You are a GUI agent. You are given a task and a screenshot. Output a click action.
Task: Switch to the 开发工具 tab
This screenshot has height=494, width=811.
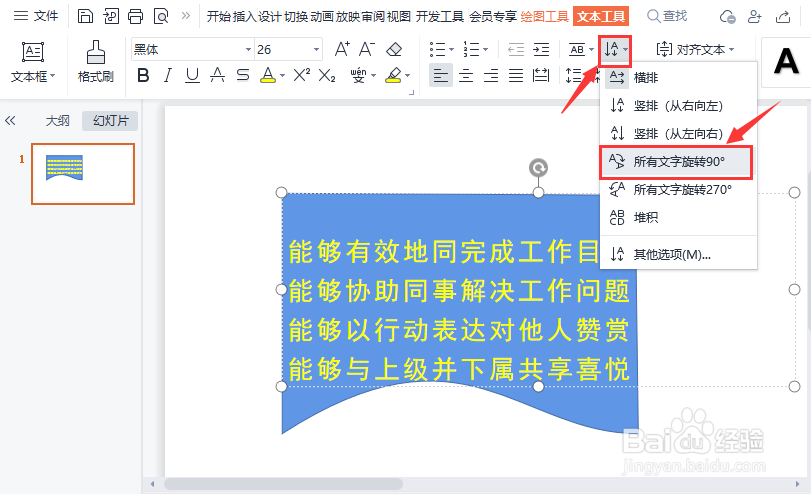[x=440, y=17]
